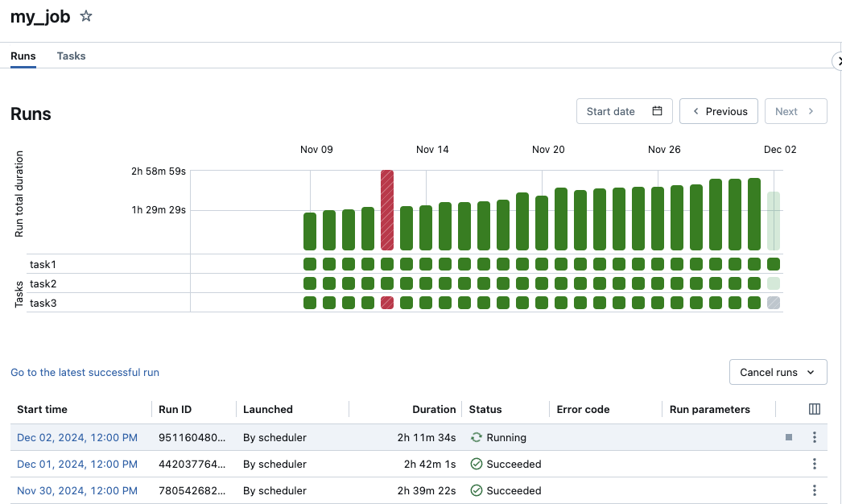Go to Previous page of runs
Viewport: 842px width, 504px height.
click(x=718, y=111)
